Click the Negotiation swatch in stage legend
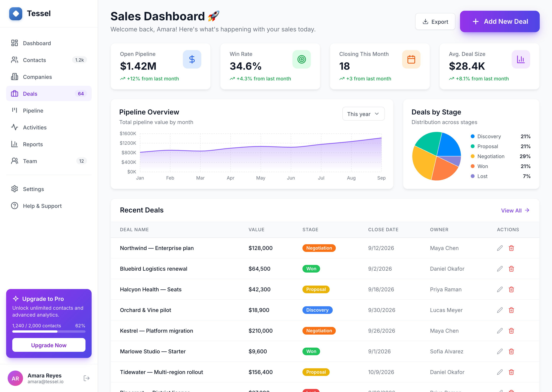The width and height of the screenshot is (552, 392). point(472,156)
